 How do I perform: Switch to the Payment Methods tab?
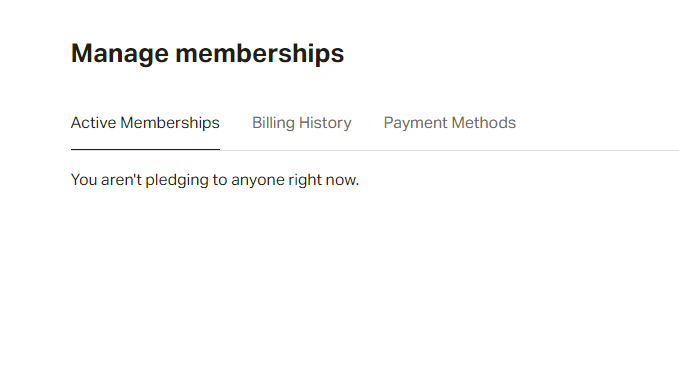pos(449,123)
